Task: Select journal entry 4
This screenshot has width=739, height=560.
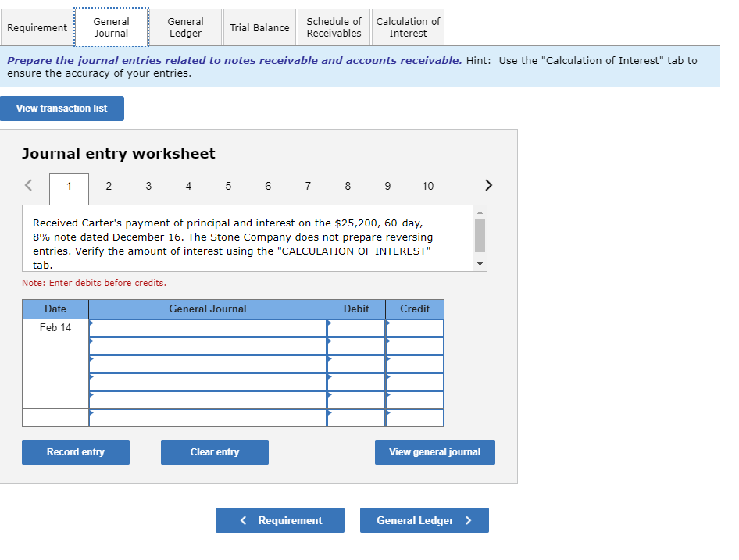Action: (188, 186)
